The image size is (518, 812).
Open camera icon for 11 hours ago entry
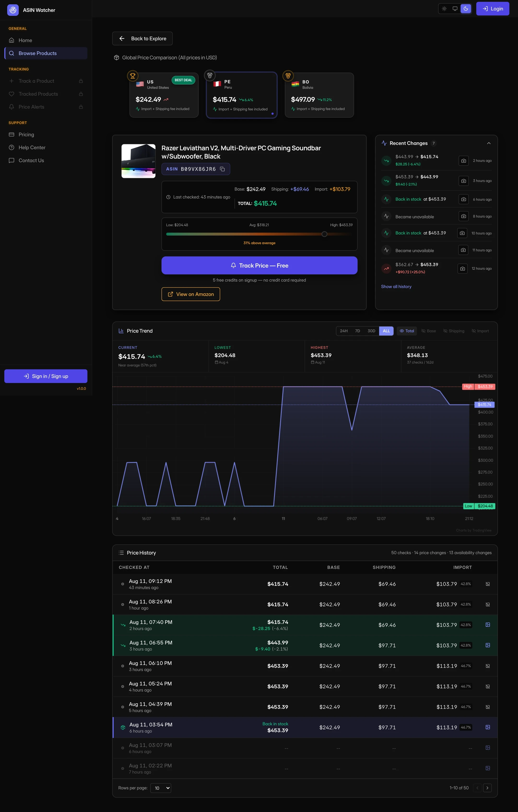coord(463,250)
